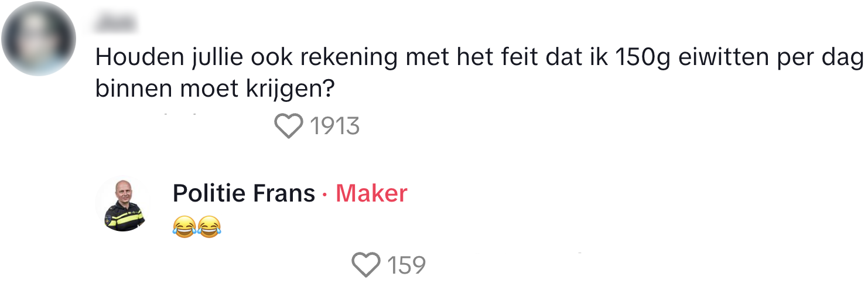Viewport: 868px width, 283px height.
Task: Click the red Maker badge
Action: point(371,193)
